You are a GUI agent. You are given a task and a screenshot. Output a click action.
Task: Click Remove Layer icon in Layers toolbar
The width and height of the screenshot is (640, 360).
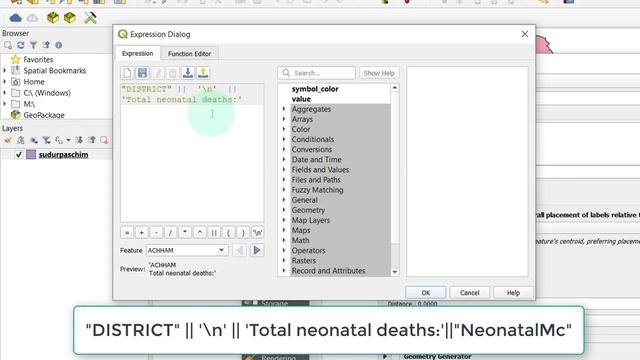point(104,140)
